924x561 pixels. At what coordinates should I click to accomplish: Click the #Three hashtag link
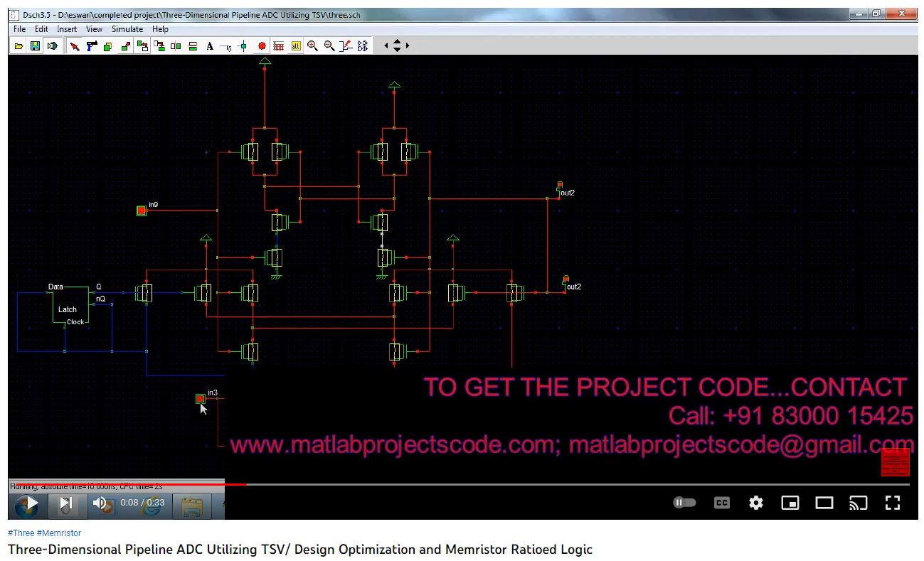click(x=21, y=533)
